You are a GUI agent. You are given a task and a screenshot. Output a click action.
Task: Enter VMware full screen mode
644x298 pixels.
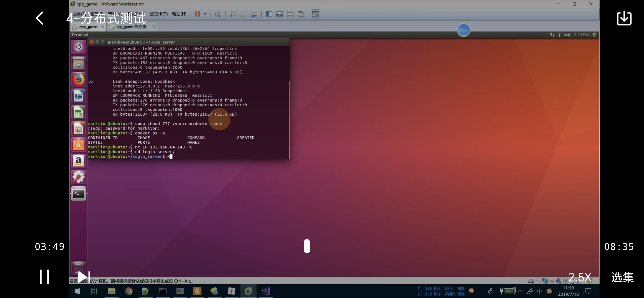click(290, 14)
